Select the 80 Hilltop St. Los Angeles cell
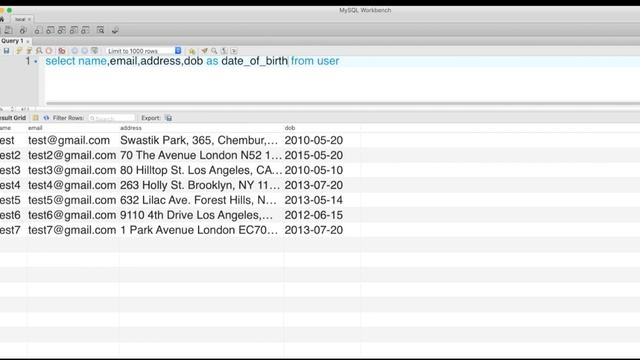This screenshot has height=360, width=640. [x=201, y=170]
